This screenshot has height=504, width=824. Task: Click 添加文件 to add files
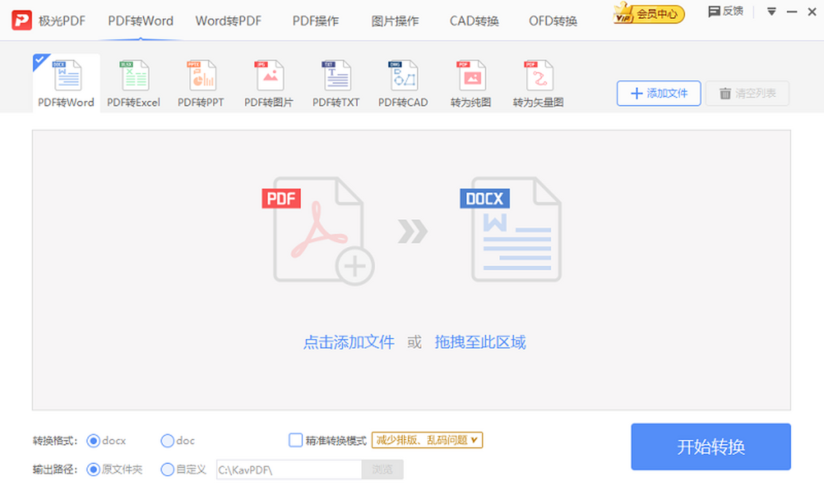[x=658, y=93]
